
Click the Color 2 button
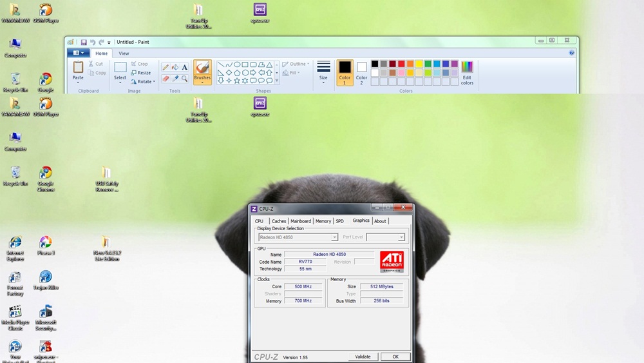click(361, 73)
